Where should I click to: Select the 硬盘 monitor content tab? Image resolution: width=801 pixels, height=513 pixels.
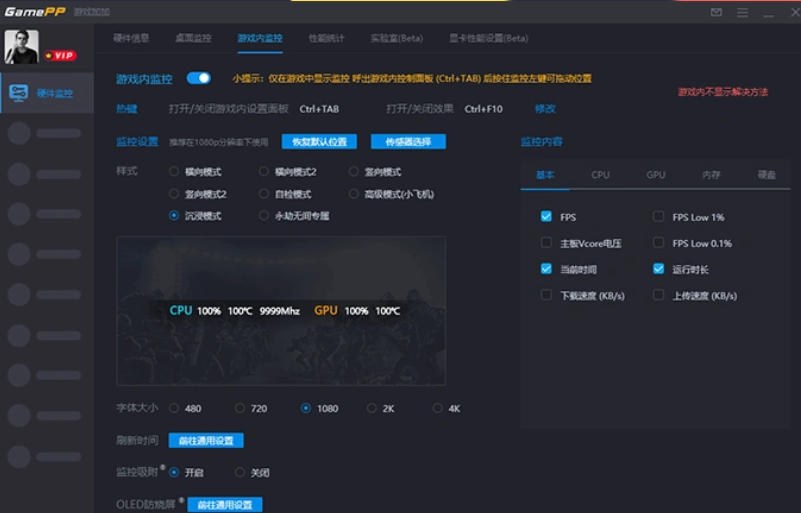tap(766, 175)
